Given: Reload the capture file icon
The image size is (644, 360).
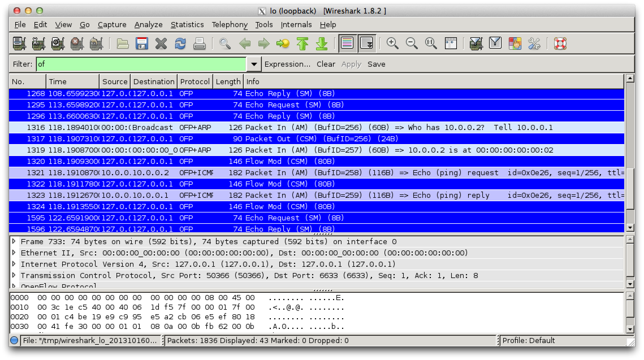Looking at the screenshot, I should pyautogui.click(x=180, y=44).
